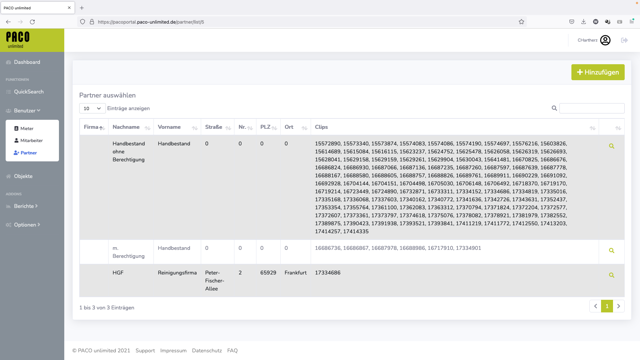The image size is (640, 360).
Task: Sort table by Nr. column
Action: coord(245,127)
